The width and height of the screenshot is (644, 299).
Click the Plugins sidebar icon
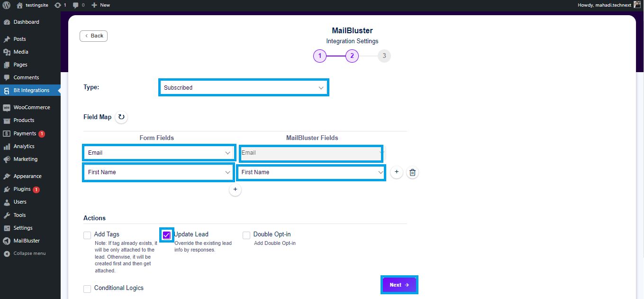(x=7, y=189)
